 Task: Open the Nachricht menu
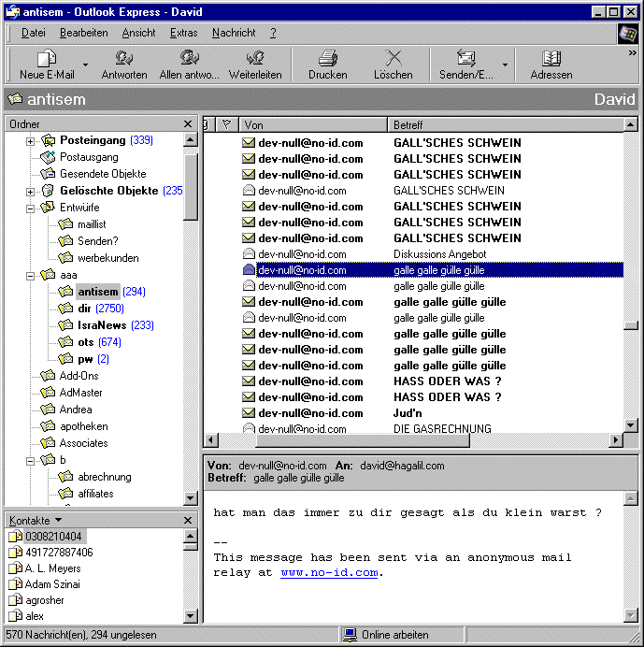point(234,33)
